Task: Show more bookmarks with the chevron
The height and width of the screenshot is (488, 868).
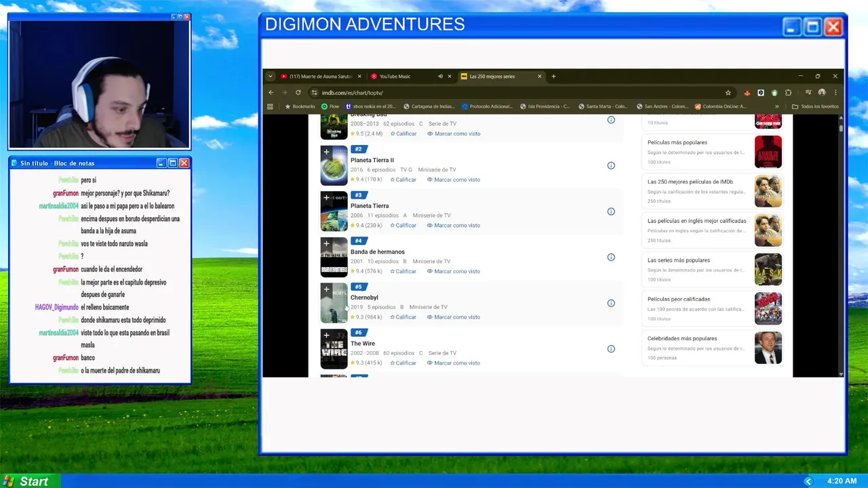Action: pos(777,106)
